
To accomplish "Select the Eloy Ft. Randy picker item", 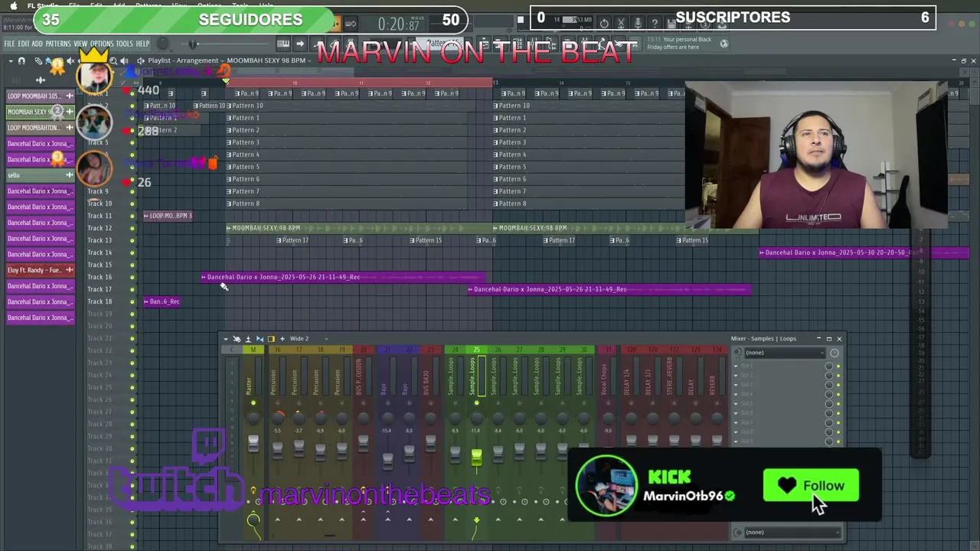I will click(x=41, y=270).
